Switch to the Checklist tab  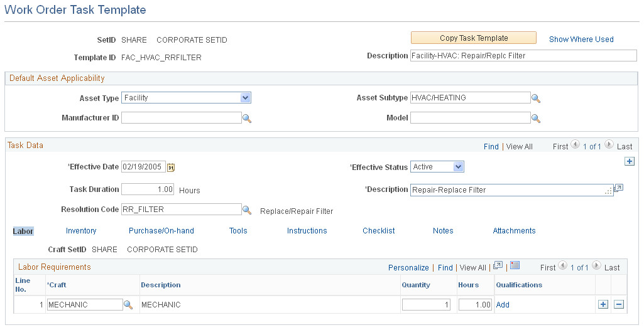tap(378, 231)
